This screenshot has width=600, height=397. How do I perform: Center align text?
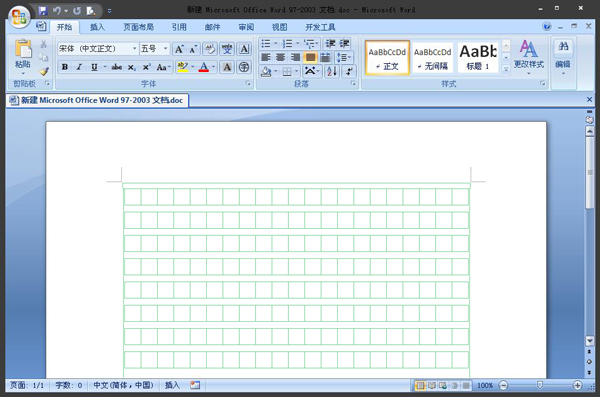(x=280, y=57)
